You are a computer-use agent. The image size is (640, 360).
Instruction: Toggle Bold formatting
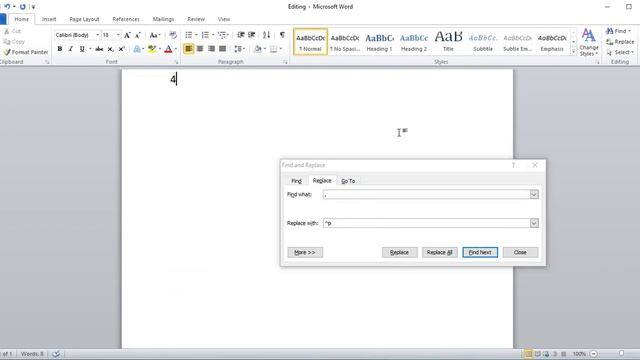tap(60, 49)
